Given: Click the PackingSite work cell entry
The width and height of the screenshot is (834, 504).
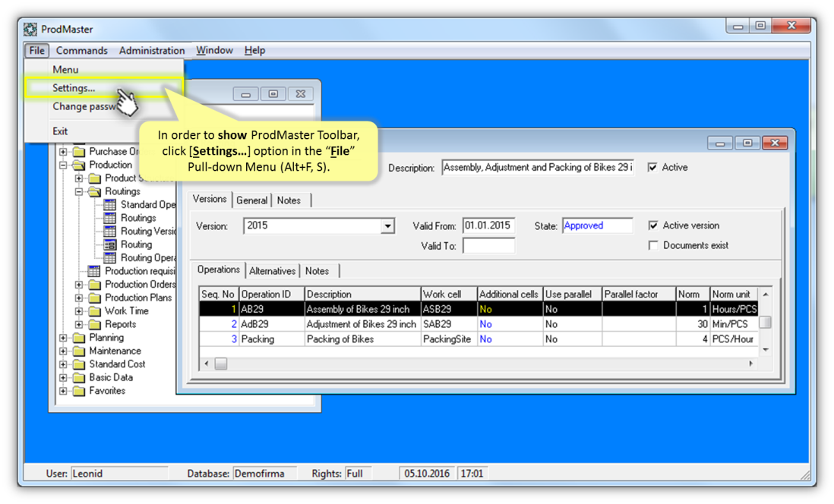Looking at the screenshot, I should [448, 339].
